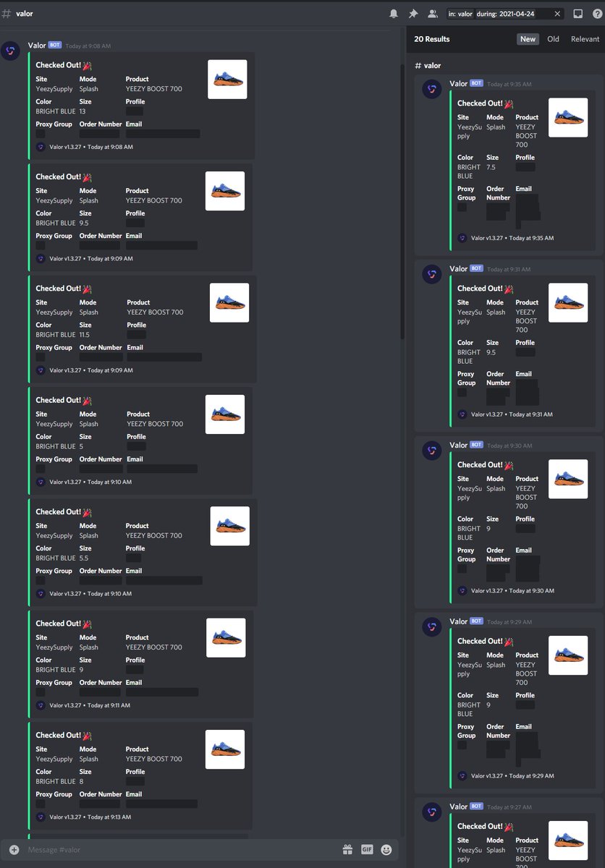This screenshot has width=605, height=868.
Task: Click size value 13 in first embed
Action: 83,111
